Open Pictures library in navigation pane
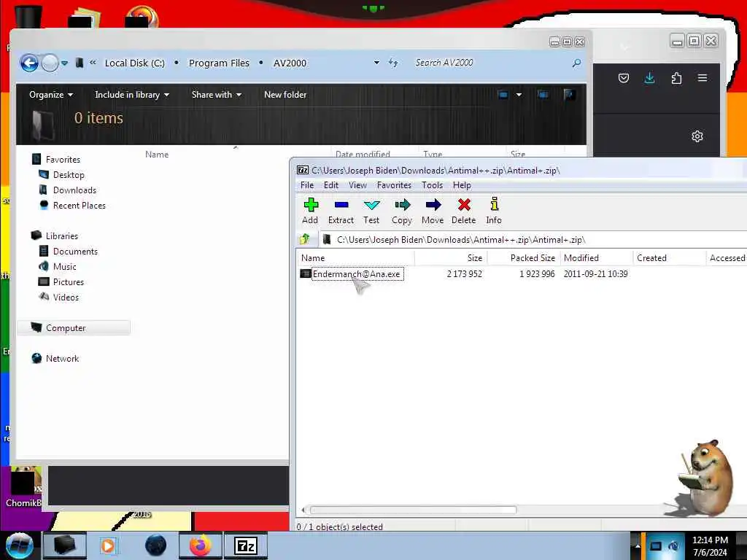The image size is (747, 560). tap(68, 282)
